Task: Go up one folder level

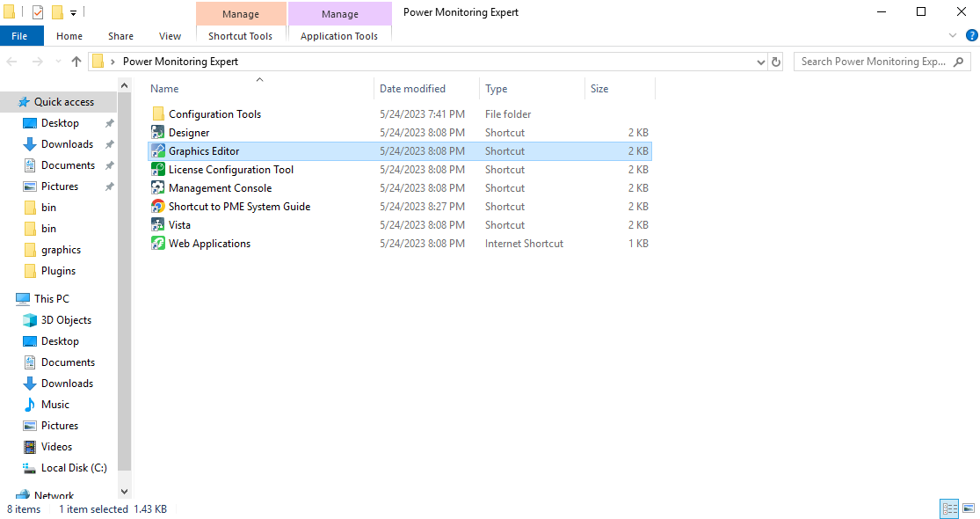Action: coord(76,62)
